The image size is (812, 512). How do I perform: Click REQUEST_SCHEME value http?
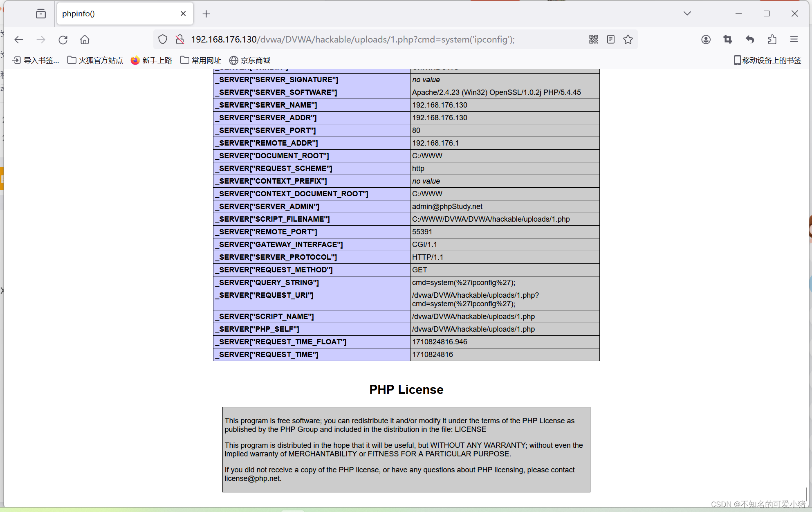click(x=418, y=168)
